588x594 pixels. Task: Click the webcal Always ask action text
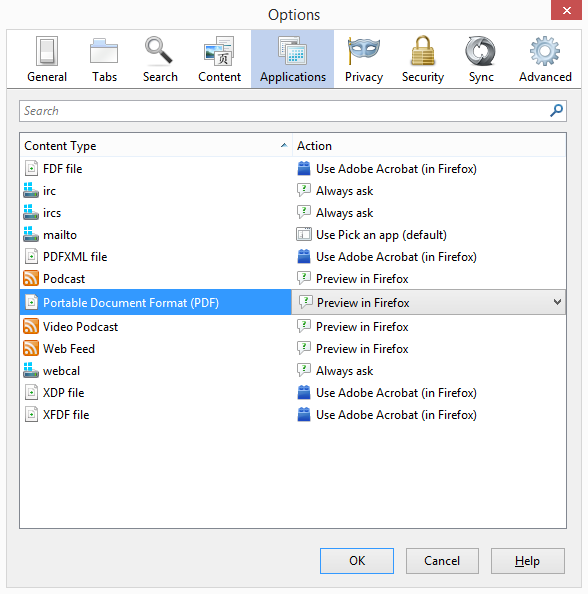pos(344,370)
